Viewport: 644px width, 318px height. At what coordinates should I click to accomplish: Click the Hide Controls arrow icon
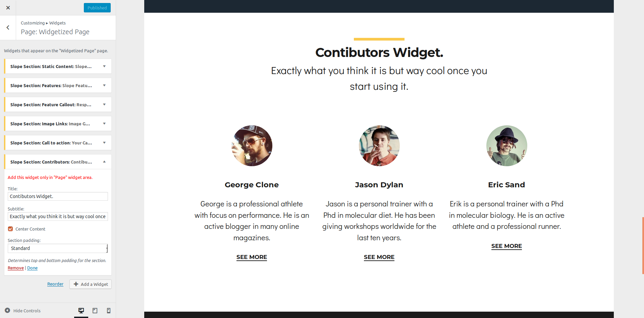[7, 310]
